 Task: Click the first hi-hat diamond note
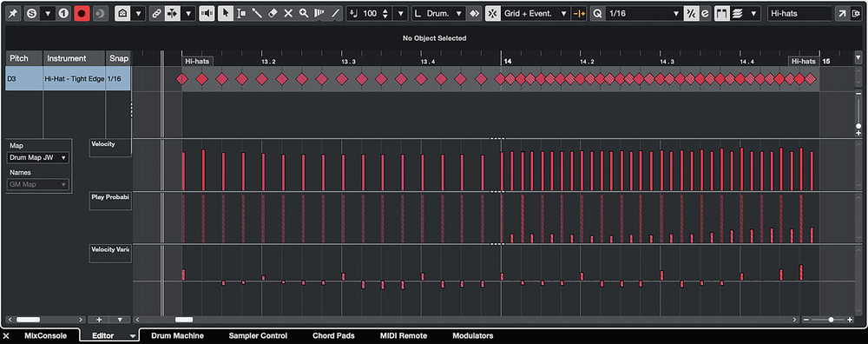[182, 79]
